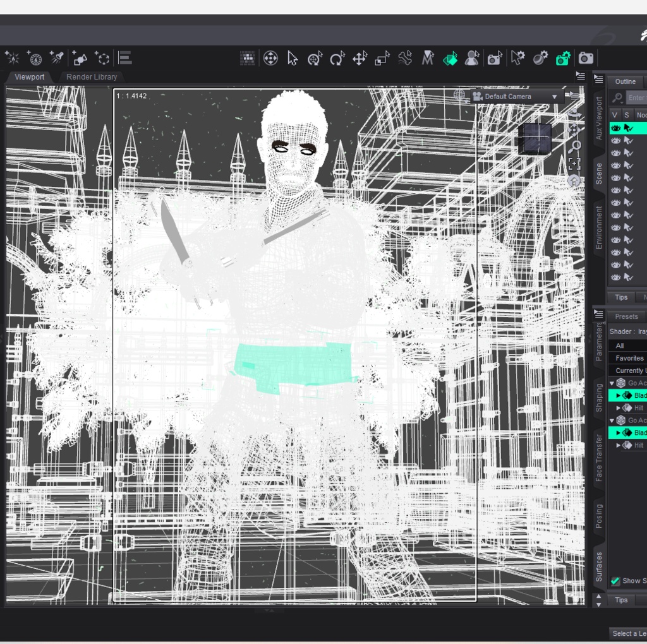647x644 pixels.
Task: Open the Face Transfer side tab
Action: [x=599, y=458]
